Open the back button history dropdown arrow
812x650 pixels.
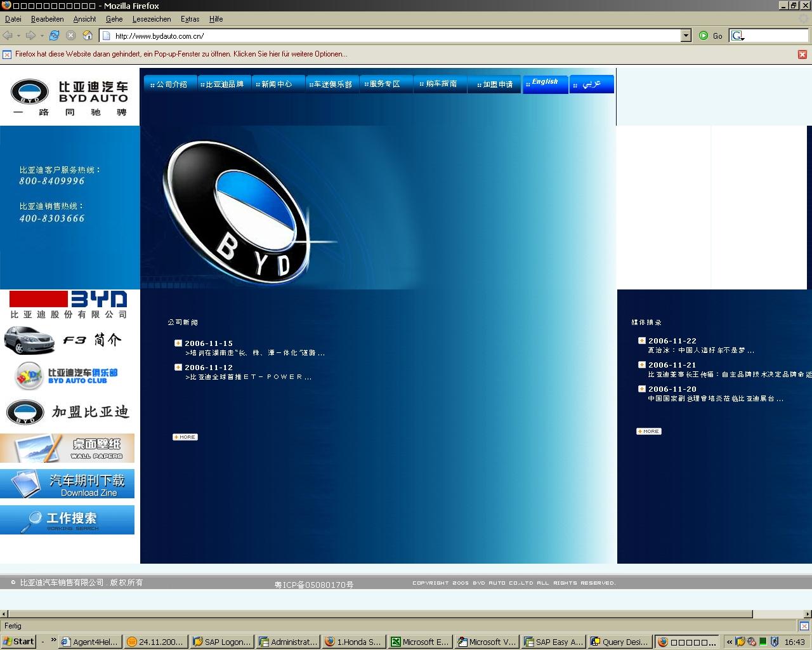pos(18,36)
